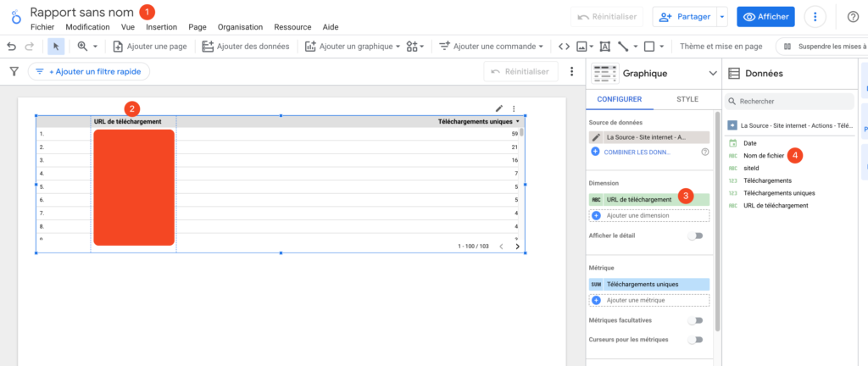
Task: Click the pencil edit icon above table
Action: 499,108
